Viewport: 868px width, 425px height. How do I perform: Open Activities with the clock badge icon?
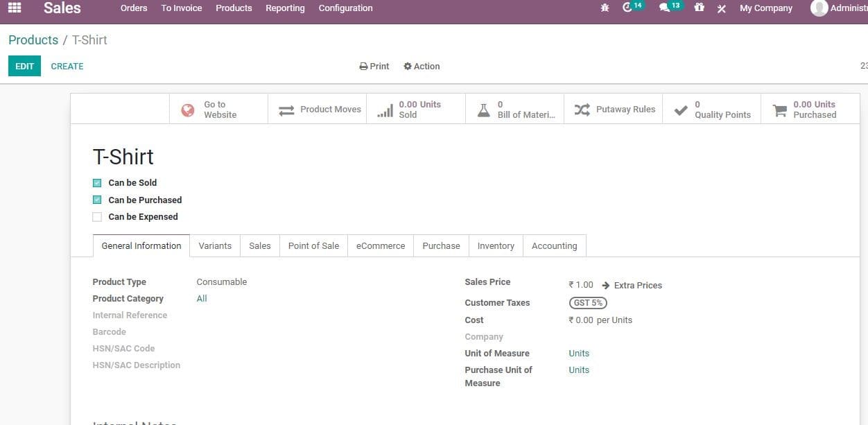pos(627,8)
